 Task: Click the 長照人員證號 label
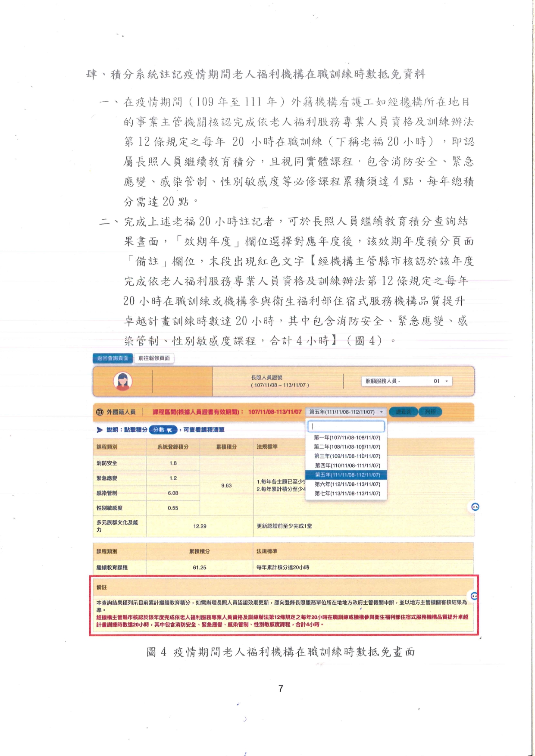coord(267,377)
